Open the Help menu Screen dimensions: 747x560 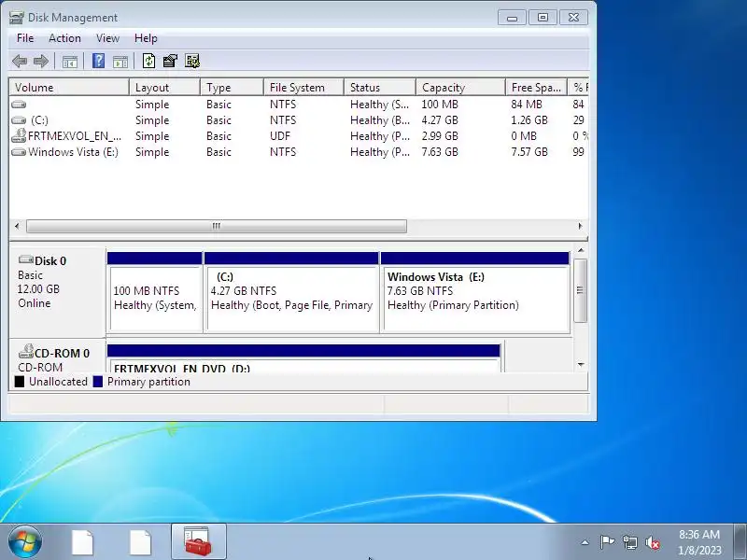pos(146,38)
